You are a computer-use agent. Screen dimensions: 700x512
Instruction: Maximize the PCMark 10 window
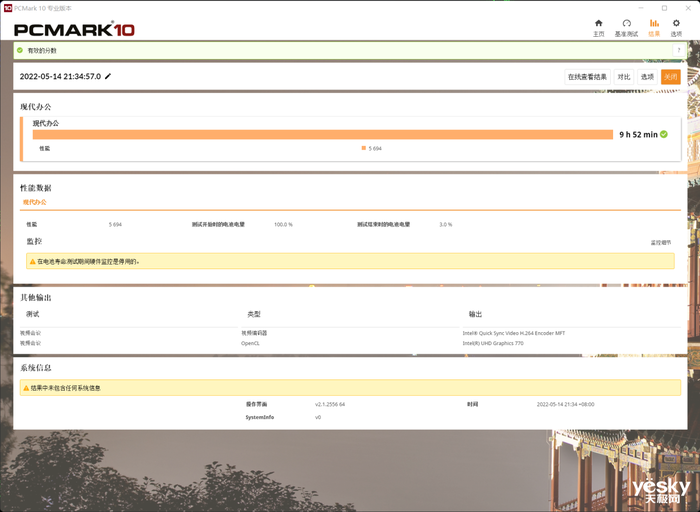point(664,8)
